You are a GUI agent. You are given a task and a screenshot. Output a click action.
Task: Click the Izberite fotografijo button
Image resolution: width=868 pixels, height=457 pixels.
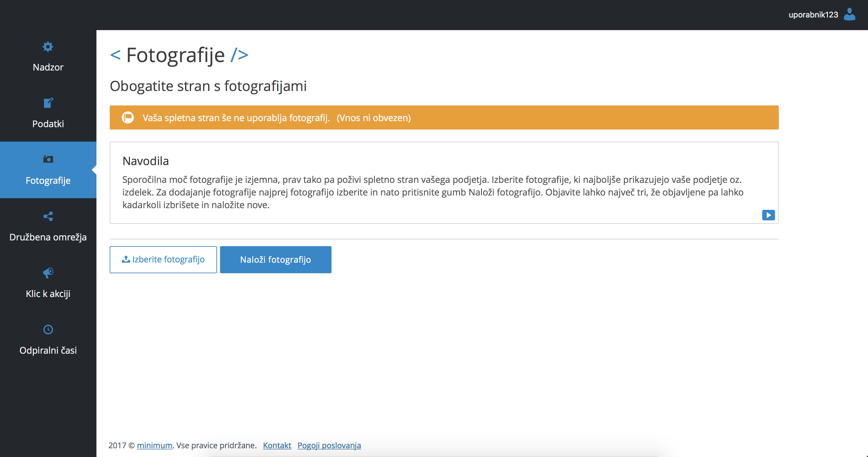coord(163,259)
